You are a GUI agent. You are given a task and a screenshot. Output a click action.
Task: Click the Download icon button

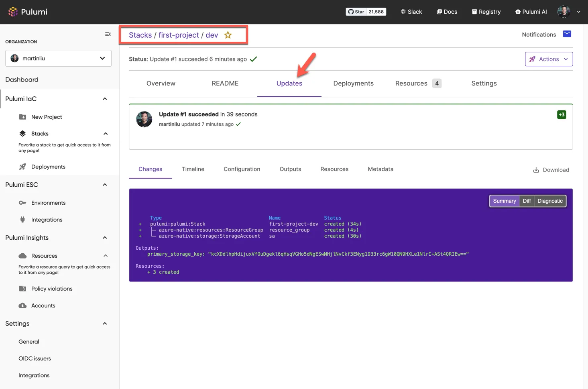[536, 170]
